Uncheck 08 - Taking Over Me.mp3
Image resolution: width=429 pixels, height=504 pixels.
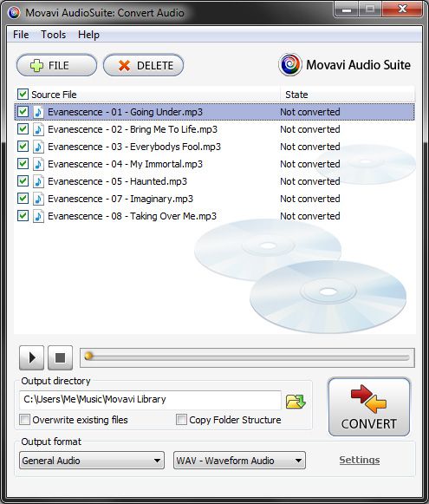coord(23,216)
